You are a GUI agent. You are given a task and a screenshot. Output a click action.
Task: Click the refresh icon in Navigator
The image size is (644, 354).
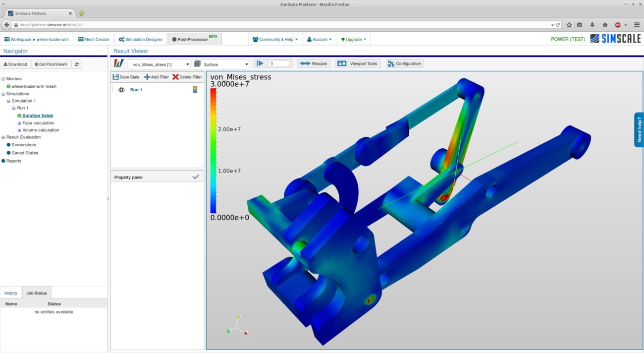77,64
